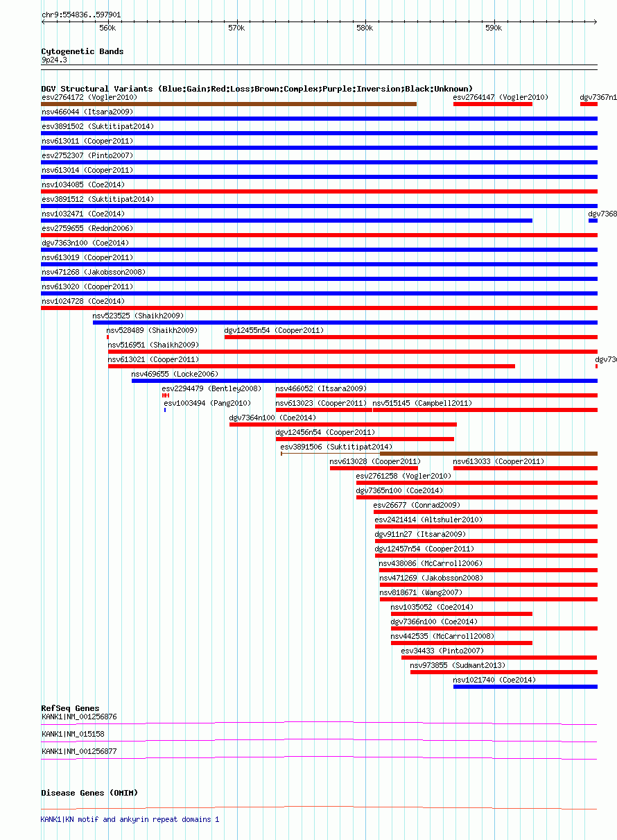Click nsv613019 (Cooper2011) variant label

coord(87,257)
